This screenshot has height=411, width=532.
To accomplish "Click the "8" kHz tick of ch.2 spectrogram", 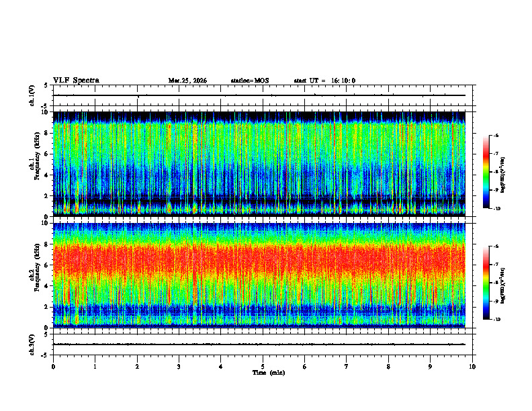I will tap(47, 244).
